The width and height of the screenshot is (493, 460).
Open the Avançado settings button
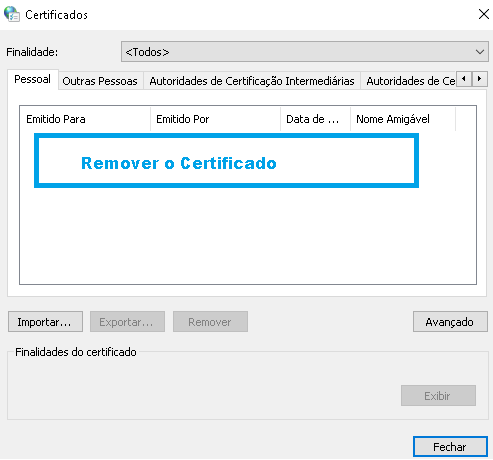point(450,322)
